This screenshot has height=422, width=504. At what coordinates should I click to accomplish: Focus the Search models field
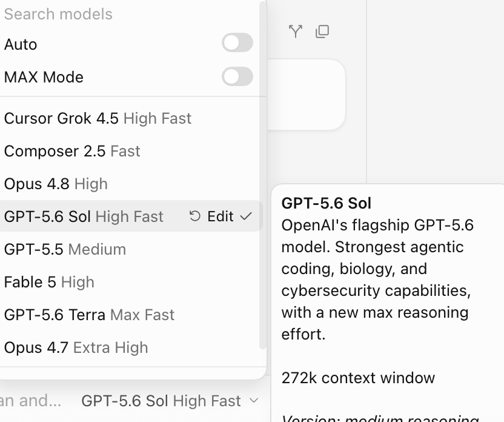(x=128, y=14)
